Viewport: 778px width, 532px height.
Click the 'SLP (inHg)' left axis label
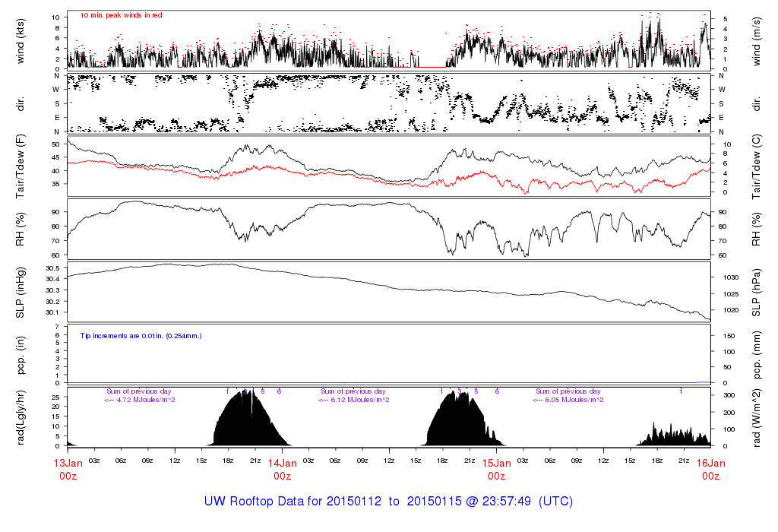click(x=21, y=293)
